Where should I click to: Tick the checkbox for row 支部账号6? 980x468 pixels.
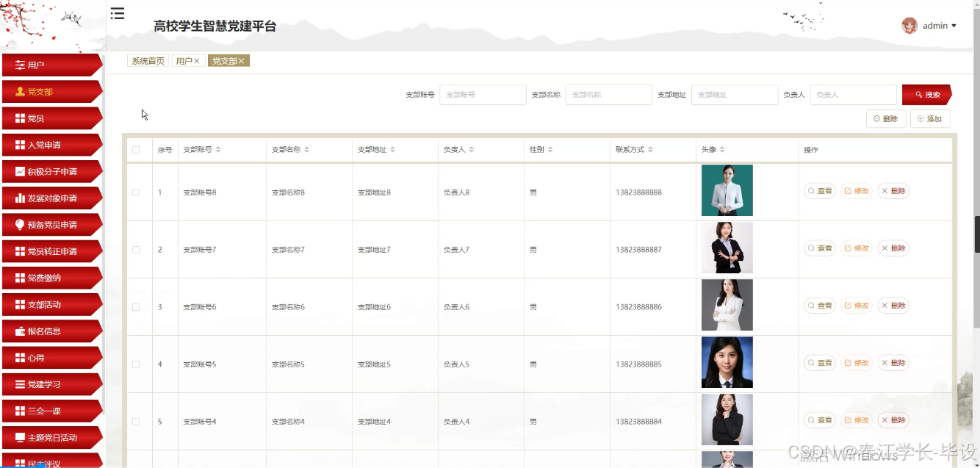click(136, 307)
